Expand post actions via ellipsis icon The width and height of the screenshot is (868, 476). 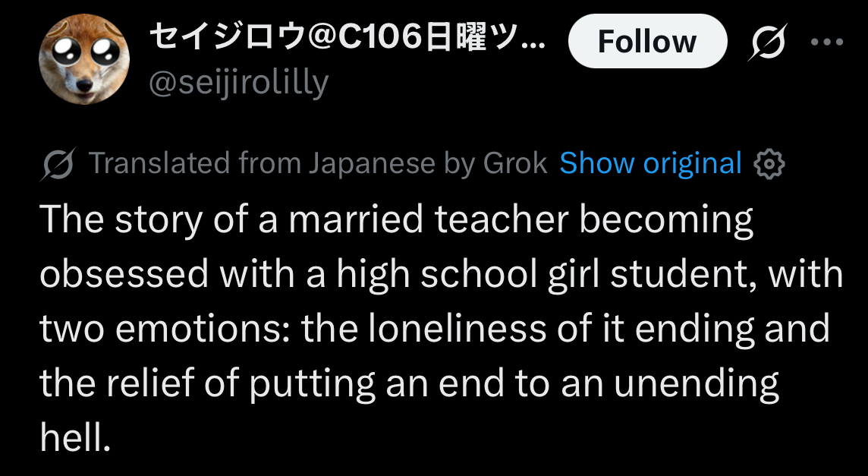click(x=827, y=42)
